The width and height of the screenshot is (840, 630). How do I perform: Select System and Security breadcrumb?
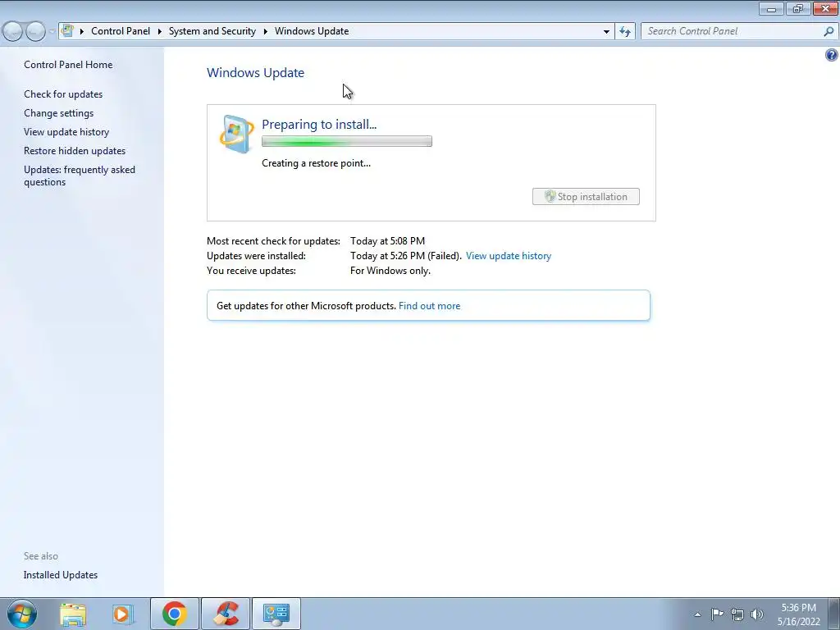coord(212,31)
